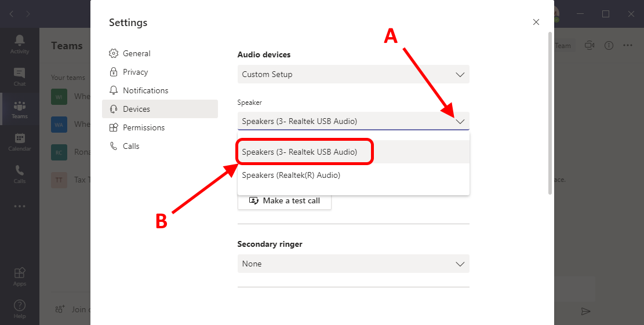The height and width of the screenshot is (325, 644).
Task: Make a test call
Action: coord(284,200)
